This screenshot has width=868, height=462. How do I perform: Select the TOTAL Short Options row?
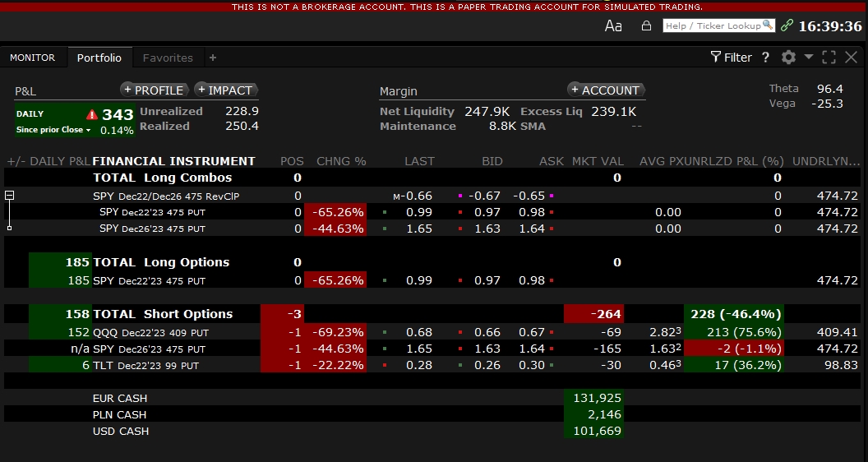click(x=432, y=314)
